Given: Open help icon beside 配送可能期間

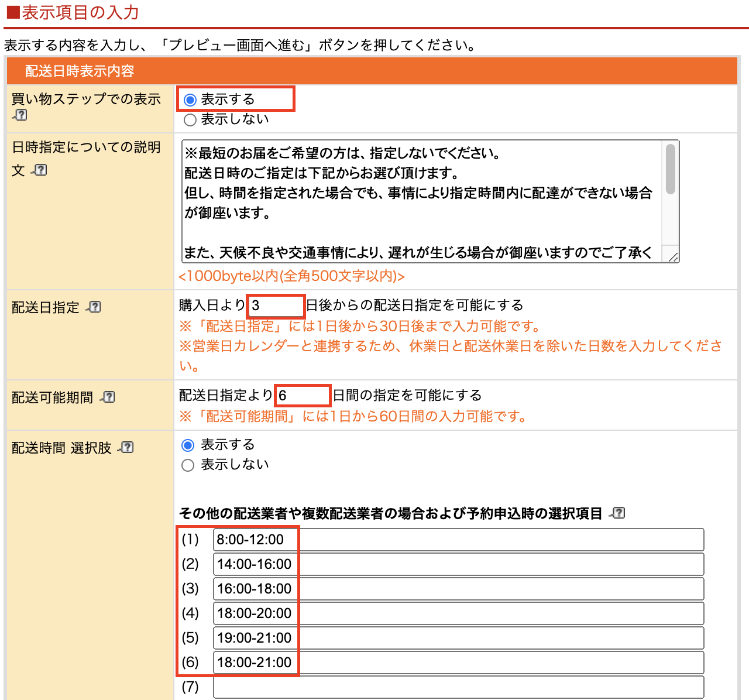Looking at the screenshot, I should [108, 397].
